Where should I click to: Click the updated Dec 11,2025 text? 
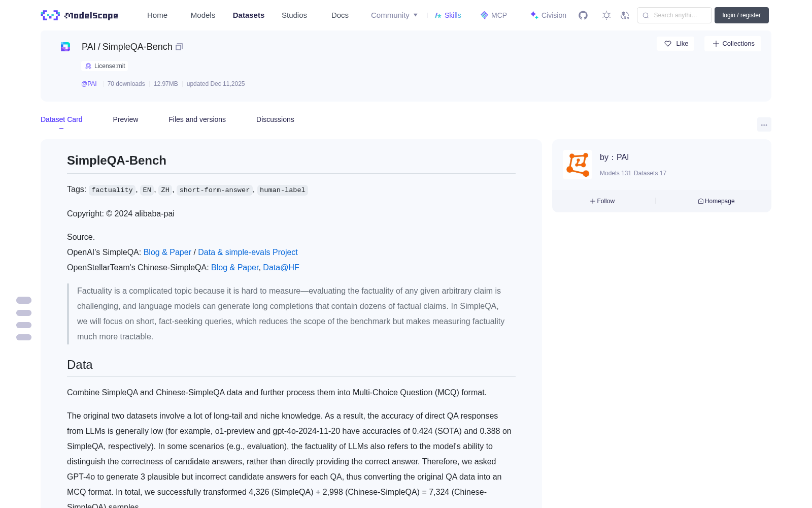click(216, 84)
